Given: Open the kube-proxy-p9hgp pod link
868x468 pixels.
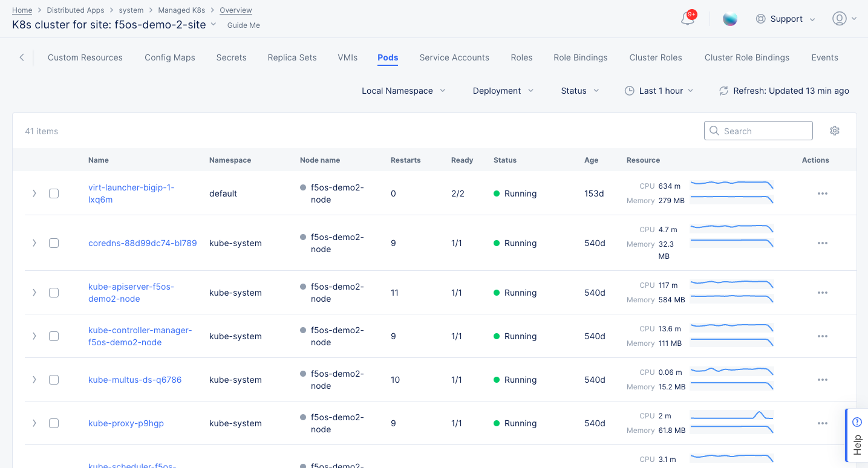Looking at the screenshot, I should click(126, 423).
